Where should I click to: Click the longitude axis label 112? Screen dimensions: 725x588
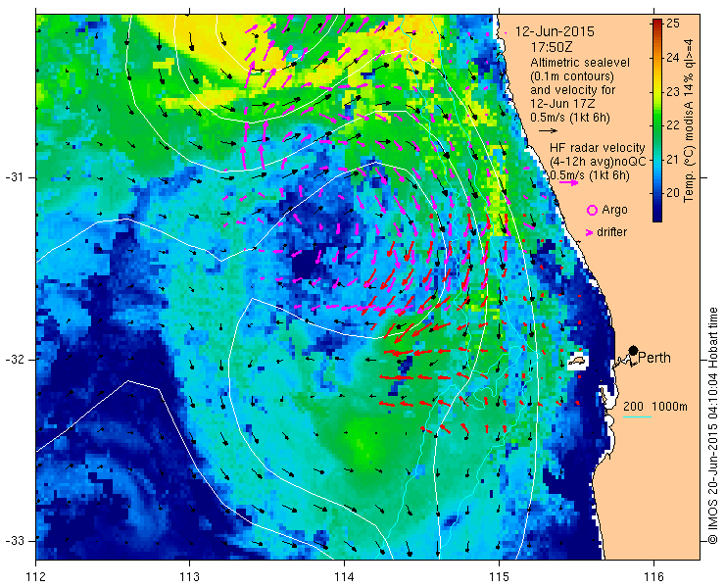(36, 577)
